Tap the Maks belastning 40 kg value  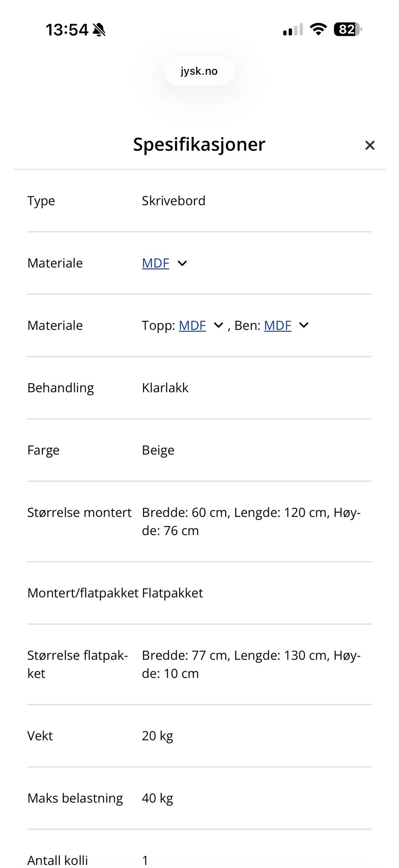[157, 798]
